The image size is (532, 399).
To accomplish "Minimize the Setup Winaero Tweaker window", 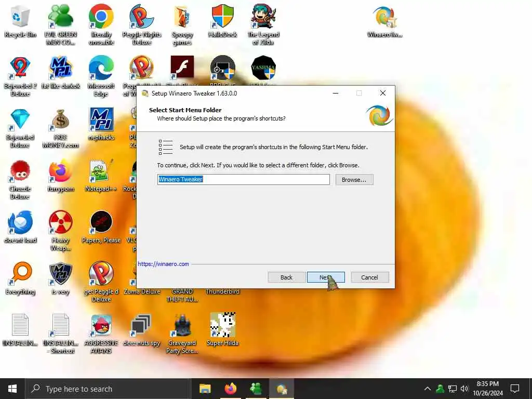I will [336, 93].
